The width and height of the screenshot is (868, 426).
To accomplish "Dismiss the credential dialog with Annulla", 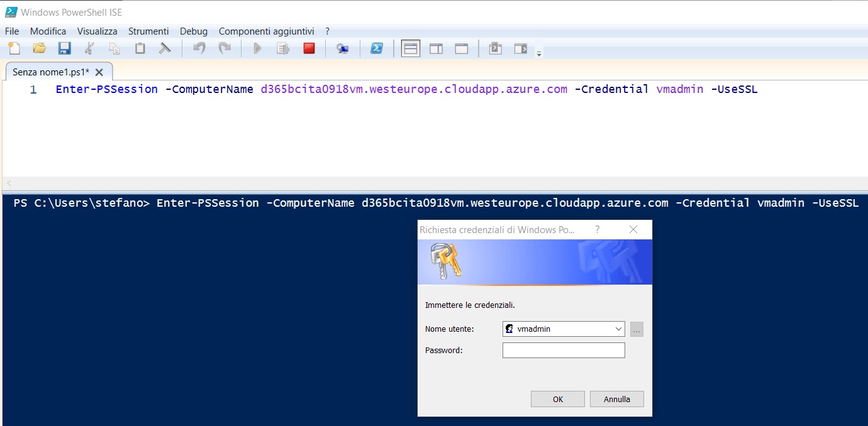I will pyautogui.click(x=616, y=398).
